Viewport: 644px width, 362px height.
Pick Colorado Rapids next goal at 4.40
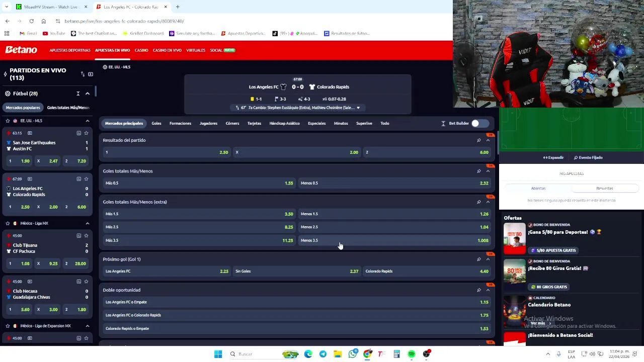[x=427, y=271]
